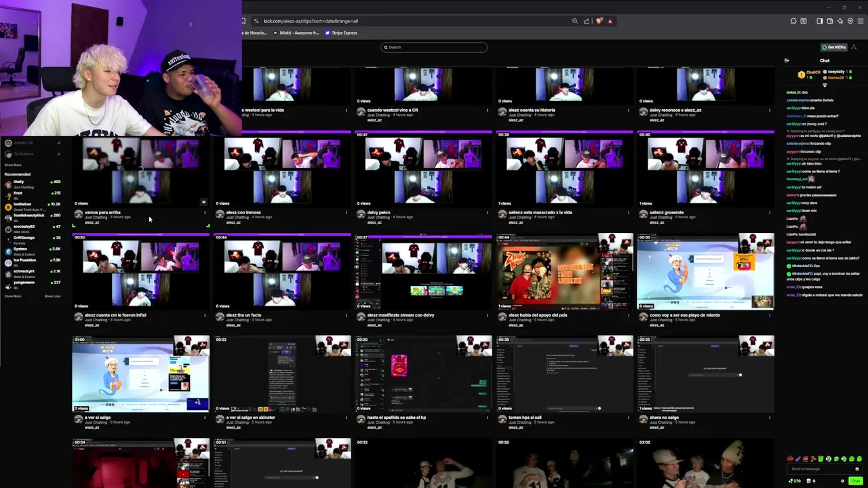Viewport: 868px width, 488px height.
Task: Open the Leo AI sparkle icon
Action: point(840,21)
